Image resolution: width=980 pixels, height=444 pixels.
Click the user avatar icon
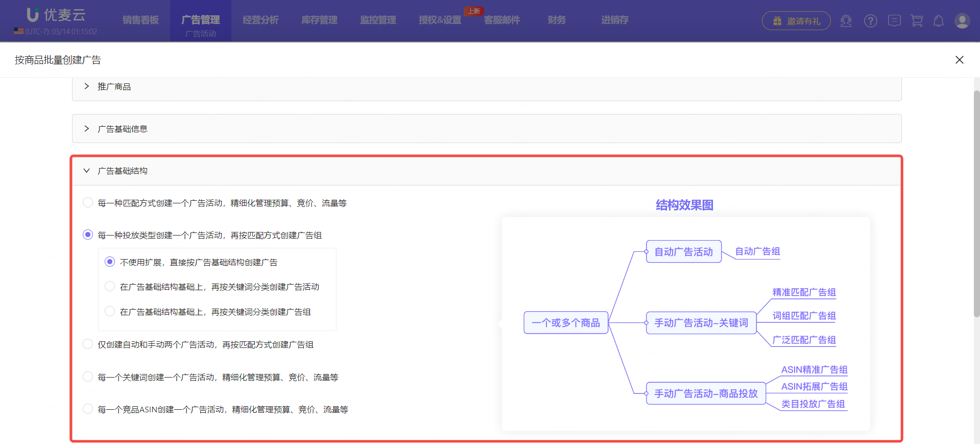tap(962, 21)
